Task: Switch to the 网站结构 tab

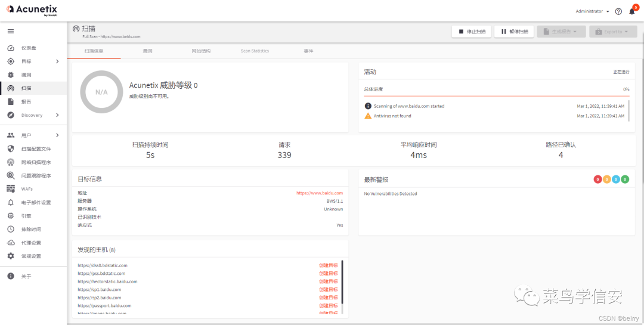Action: pyautogui.click(x=202, y=51)
